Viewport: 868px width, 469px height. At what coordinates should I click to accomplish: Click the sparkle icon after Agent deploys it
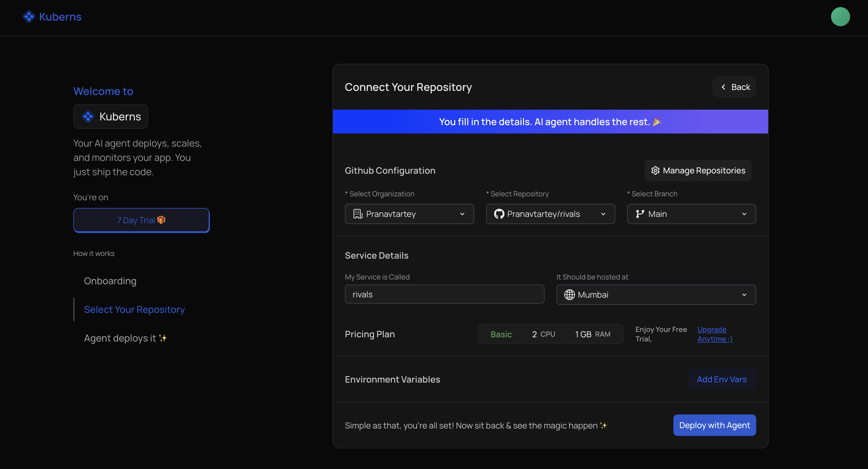[163, 338]
